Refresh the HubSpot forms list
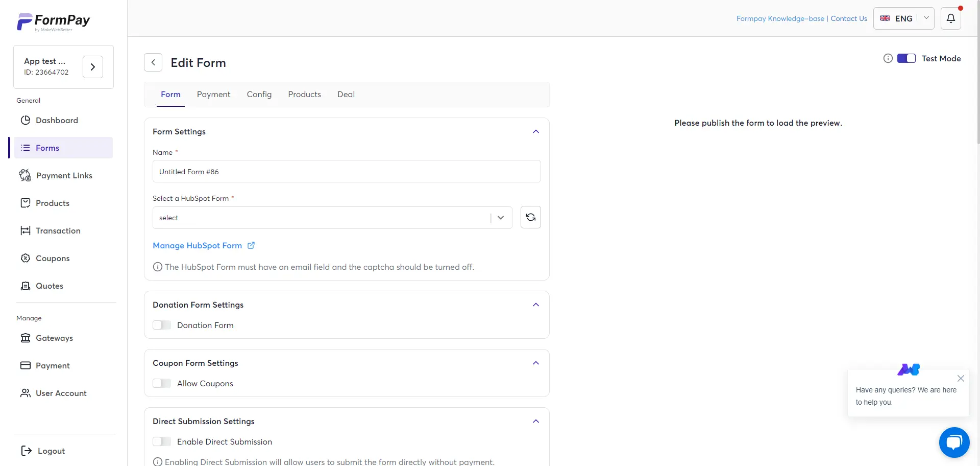 (x=531, y=217)
